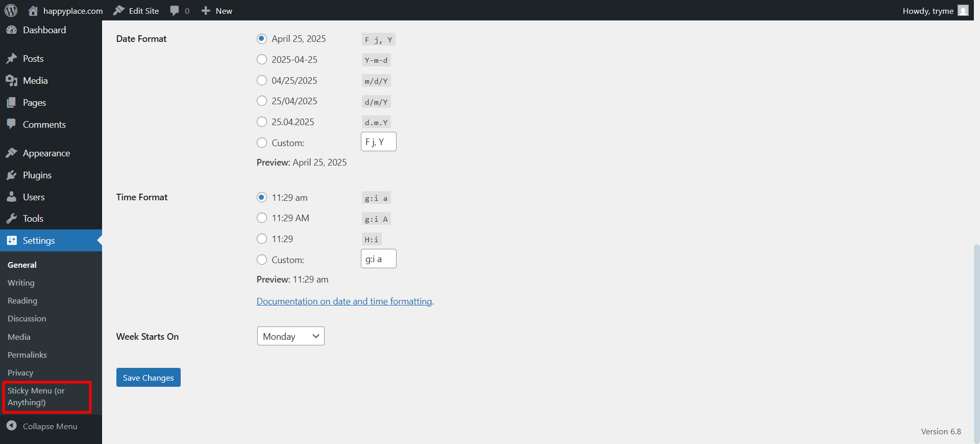Select the April 25, 2025 date format
The width and height of the screenshot is (980, 444).
click(x=262, y=39)
